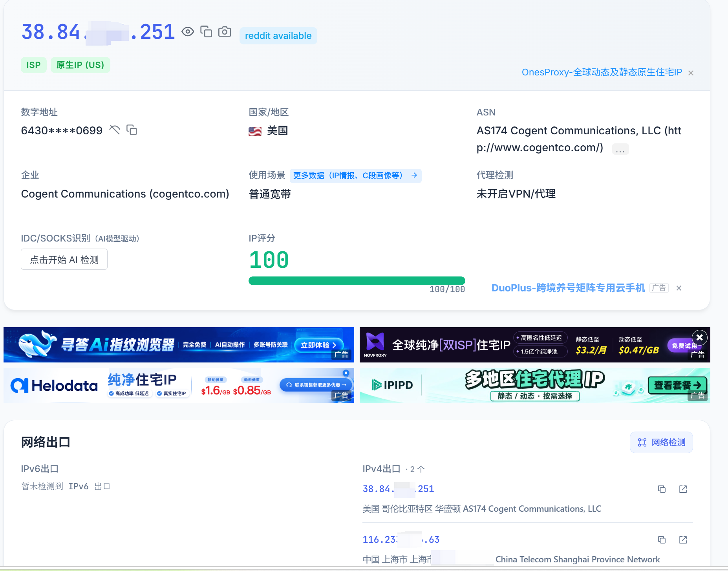
Task: Open the DuoPlus cloud phone link
Action: 568,288
